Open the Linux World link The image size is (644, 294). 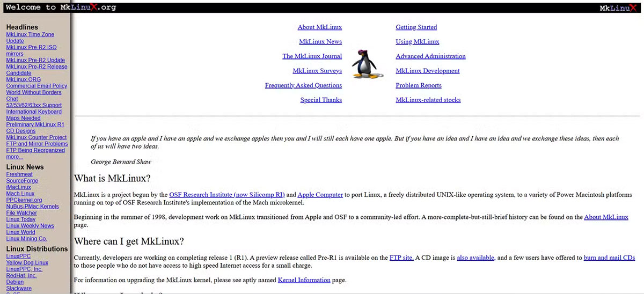(x=20, y=232)
